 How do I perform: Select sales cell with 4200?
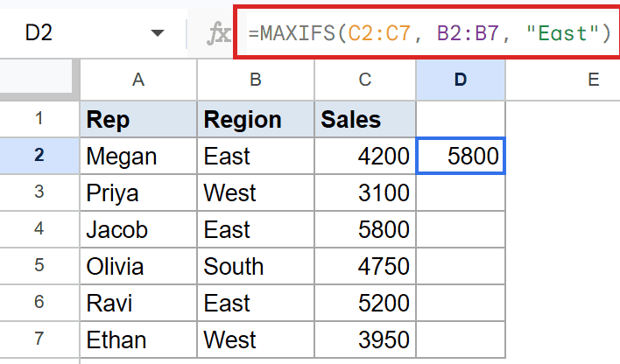tap(365, 156)
